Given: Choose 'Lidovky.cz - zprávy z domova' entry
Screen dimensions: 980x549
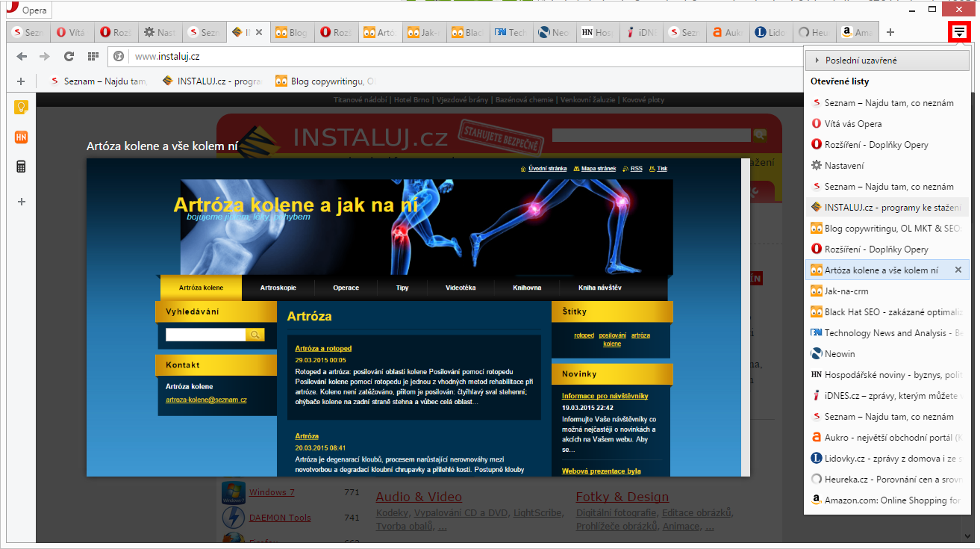Looking at the screenshot, I should (887, 458).
